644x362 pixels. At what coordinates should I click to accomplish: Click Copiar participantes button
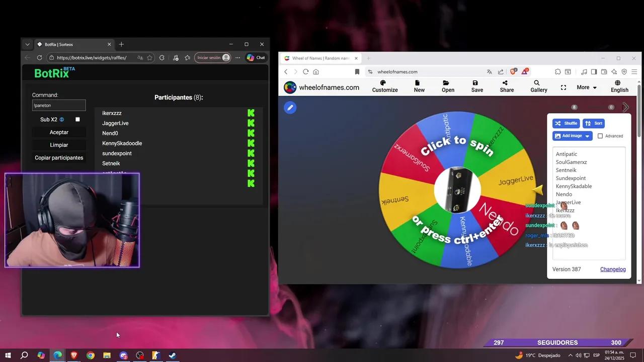coord(59,158)
